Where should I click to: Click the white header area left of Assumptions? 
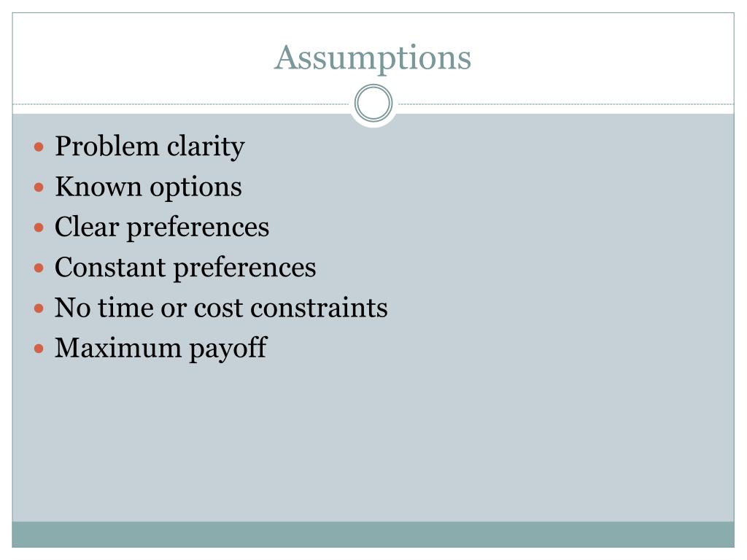(143, 58)
